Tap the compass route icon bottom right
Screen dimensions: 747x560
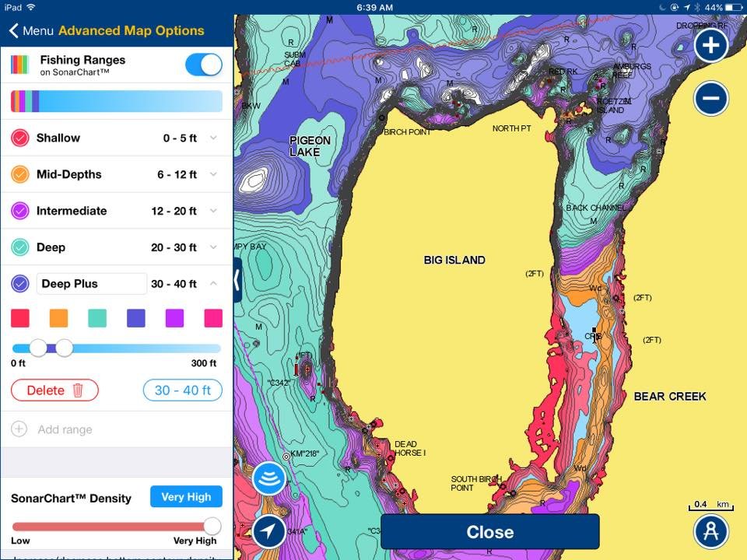[710, 531]
